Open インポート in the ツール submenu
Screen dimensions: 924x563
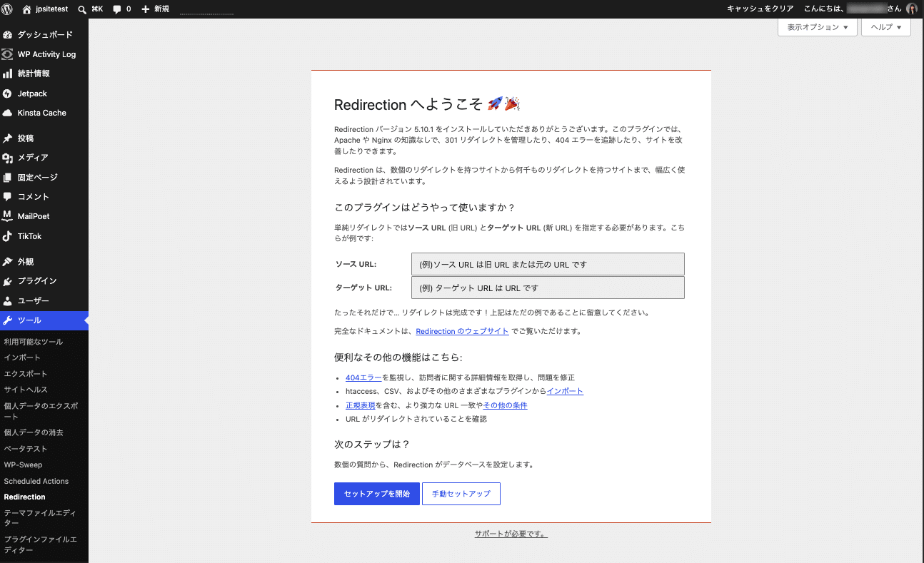tap(22, 357)
